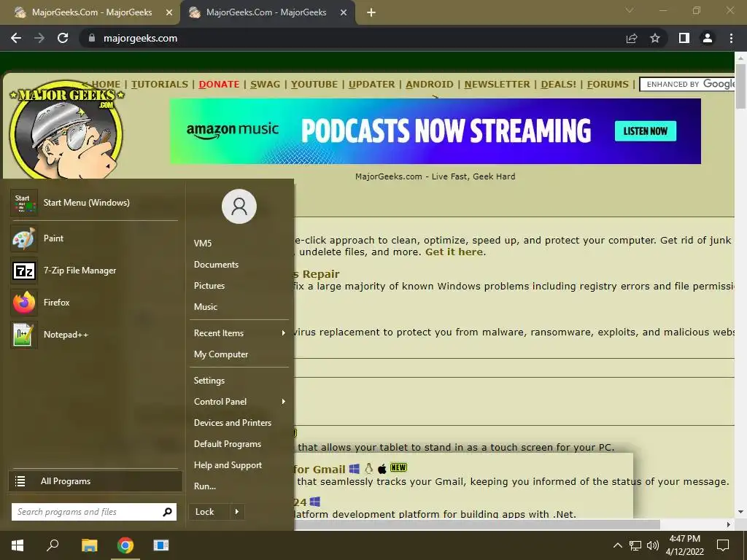
Task: Go back in Chrome
Action: click(16, 38)
